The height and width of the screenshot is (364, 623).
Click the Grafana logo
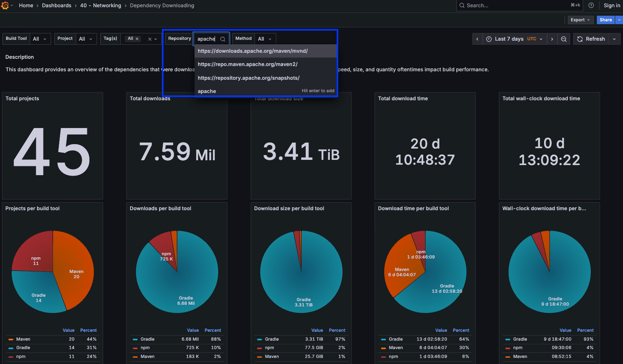6,6
